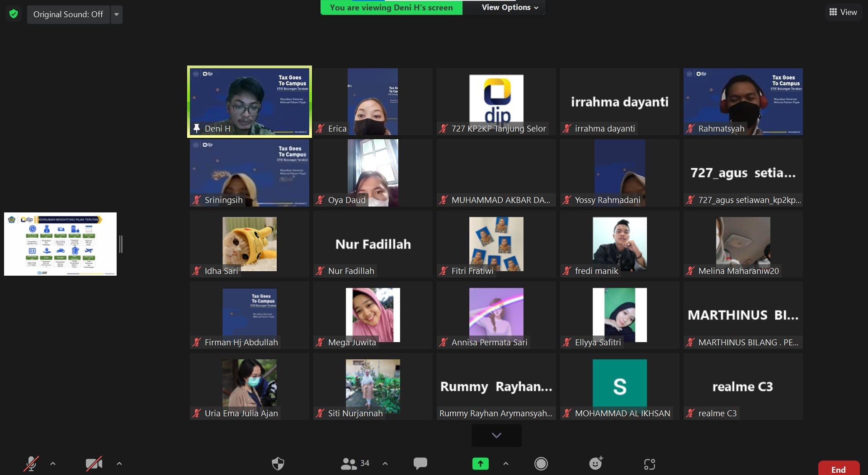Expand audio settings arrow beside microphone
The width and height of the screenshot is (868, 475).
click(x=53, y=463)
